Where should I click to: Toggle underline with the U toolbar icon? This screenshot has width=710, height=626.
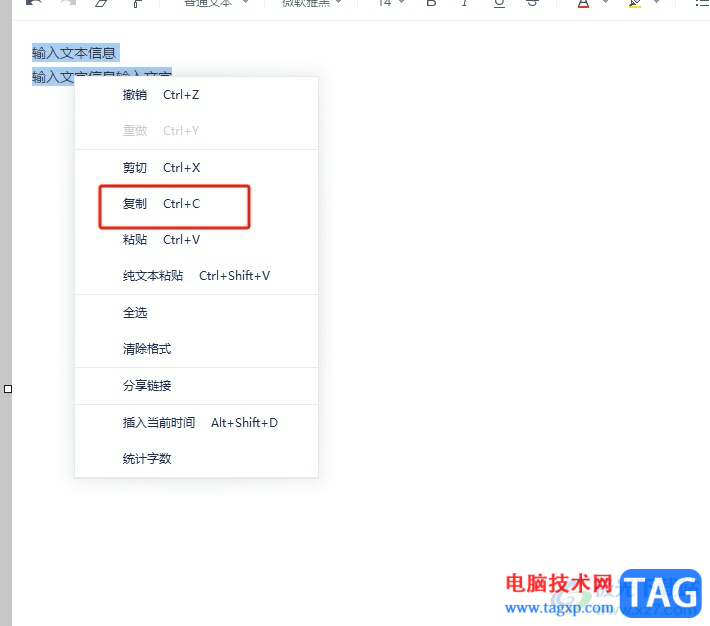coord(499,3)
